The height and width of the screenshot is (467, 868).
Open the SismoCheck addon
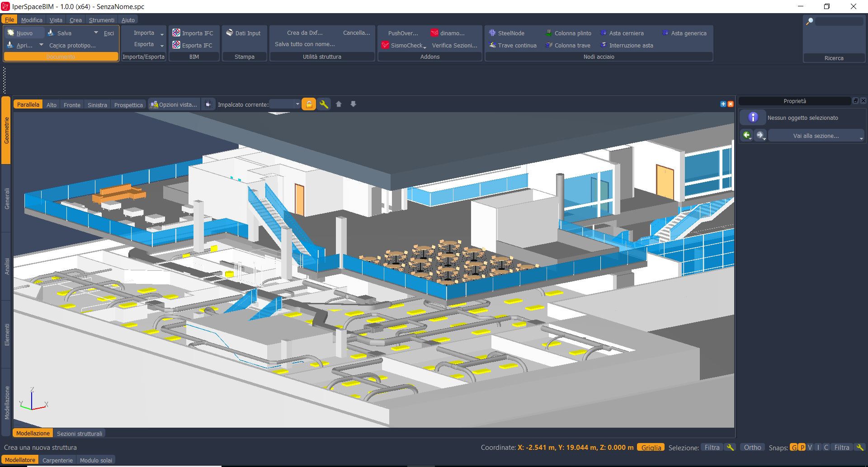(x=403, y=45)
